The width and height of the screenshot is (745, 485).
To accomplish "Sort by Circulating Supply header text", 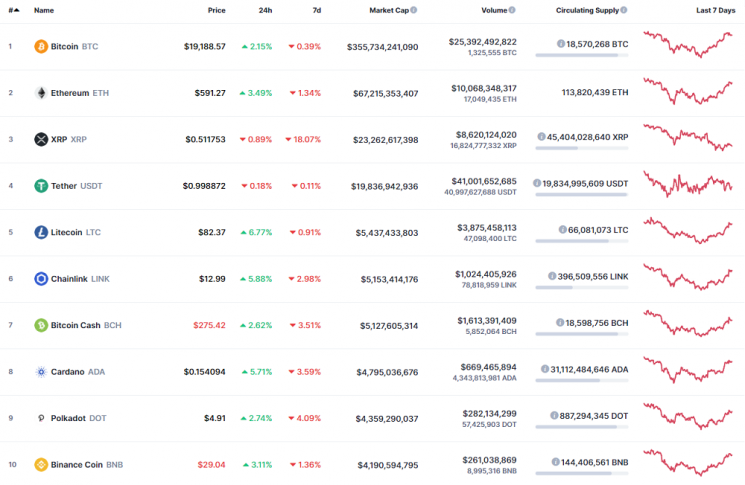I will click(x=587, y=10).
